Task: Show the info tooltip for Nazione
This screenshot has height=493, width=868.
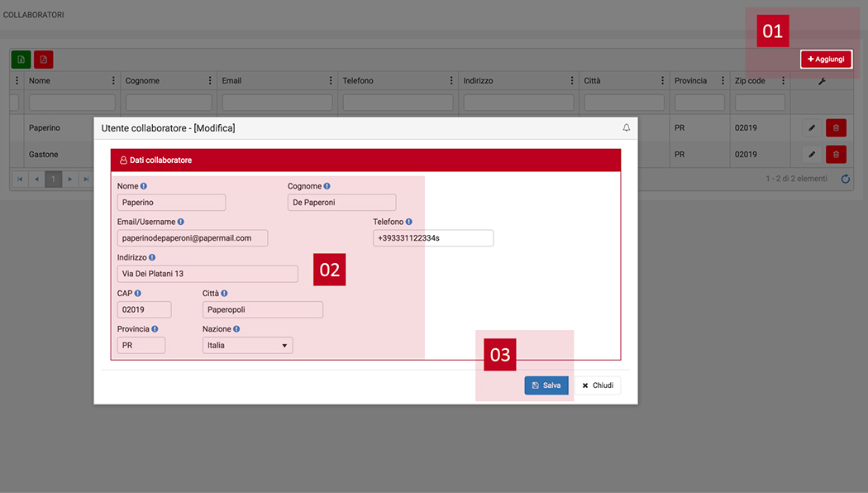Action: tap(236, 329)
